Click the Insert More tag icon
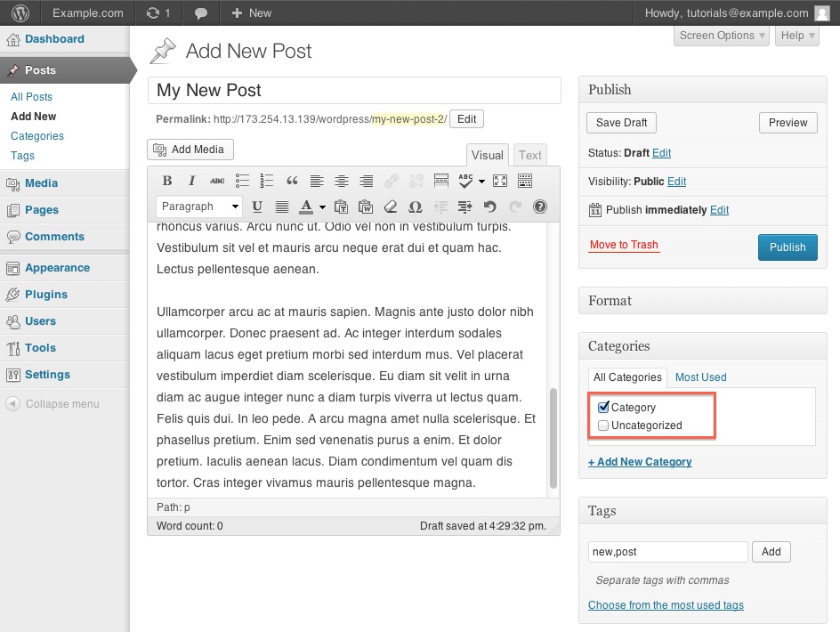Image resolution: width=840 pixels, height=632 pixels. 440,181
